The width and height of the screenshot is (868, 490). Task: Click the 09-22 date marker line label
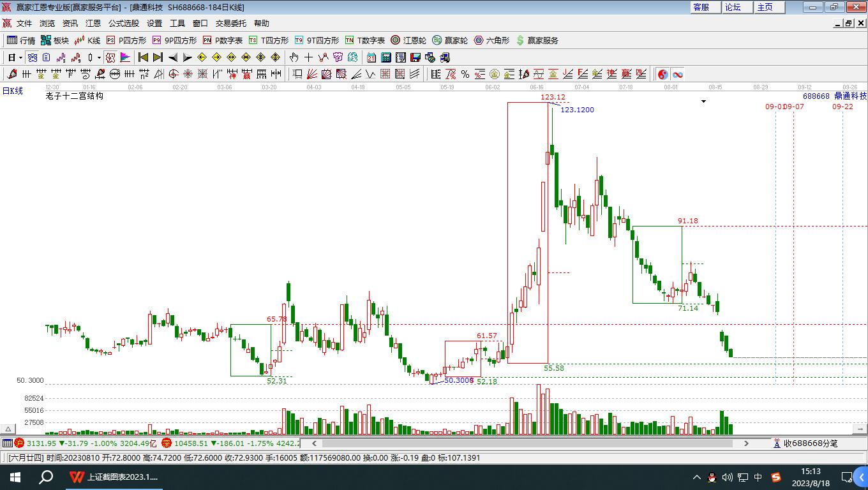coord(842,107)
